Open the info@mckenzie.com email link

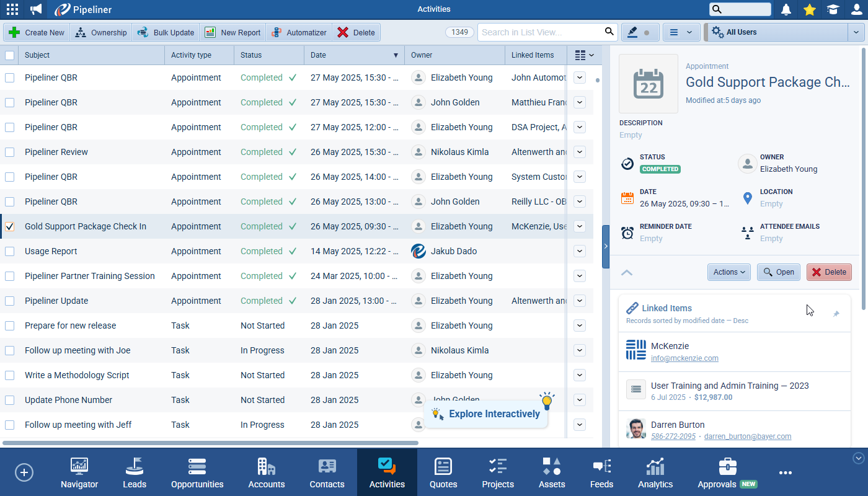(684, 358)
